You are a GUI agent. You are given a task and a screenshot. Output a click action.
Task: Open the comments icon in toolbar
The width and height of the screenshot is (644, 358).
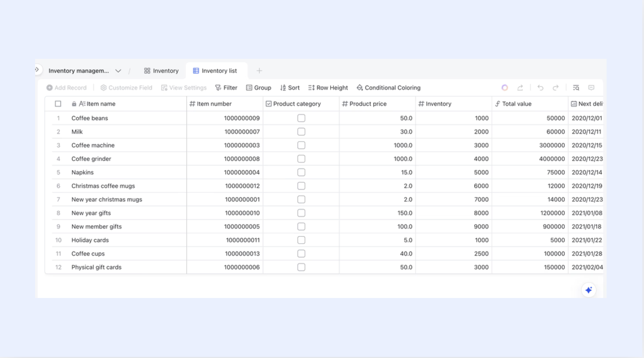coord(591,88)
